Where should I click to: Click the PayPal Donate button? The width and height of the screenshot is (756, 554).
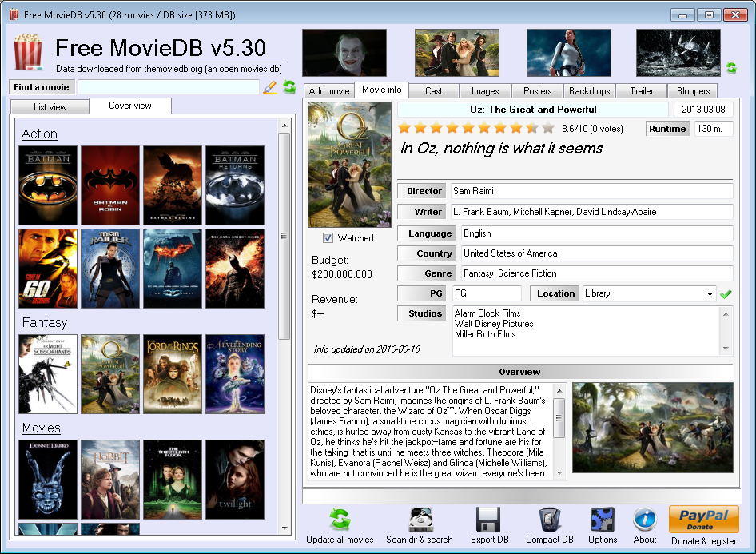coord(704,520)
